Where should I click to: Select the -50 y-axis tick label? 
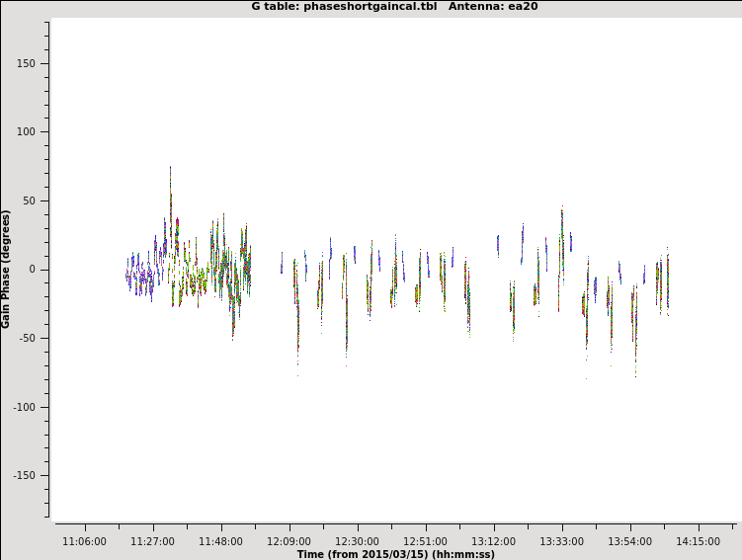click(x=26, y=338)
